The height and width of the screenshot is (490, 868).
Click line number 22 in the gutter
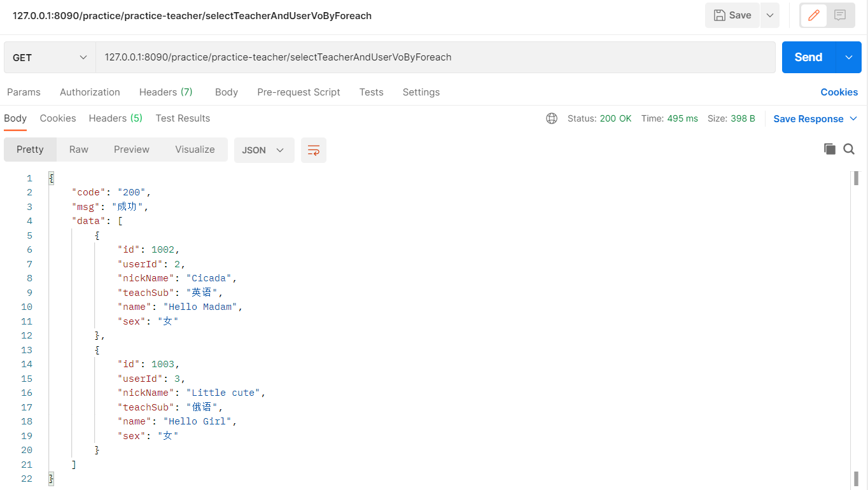(26, 479)
